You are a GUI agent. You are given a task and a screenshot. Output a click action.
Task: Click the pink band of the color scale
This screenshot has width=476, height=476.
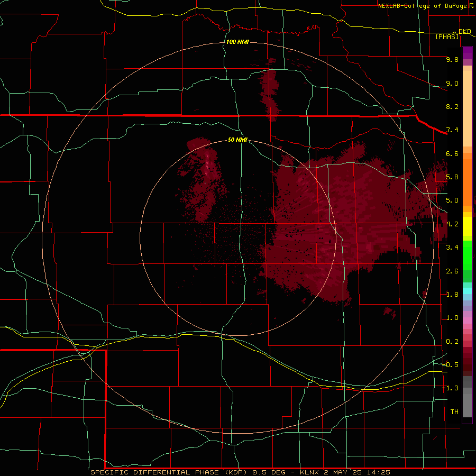467,321
